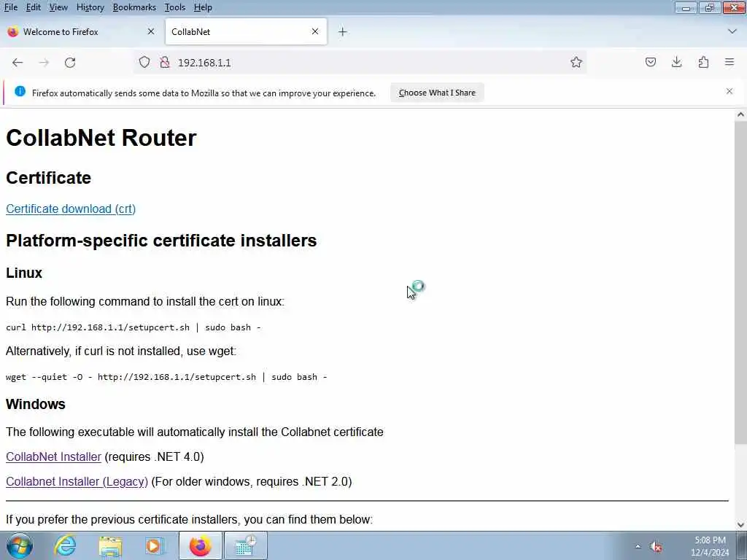Viewport: 747px width, 560px height.
Task: Click the Platform-specific certificate installers heading
Action: (x=161, y=241)
